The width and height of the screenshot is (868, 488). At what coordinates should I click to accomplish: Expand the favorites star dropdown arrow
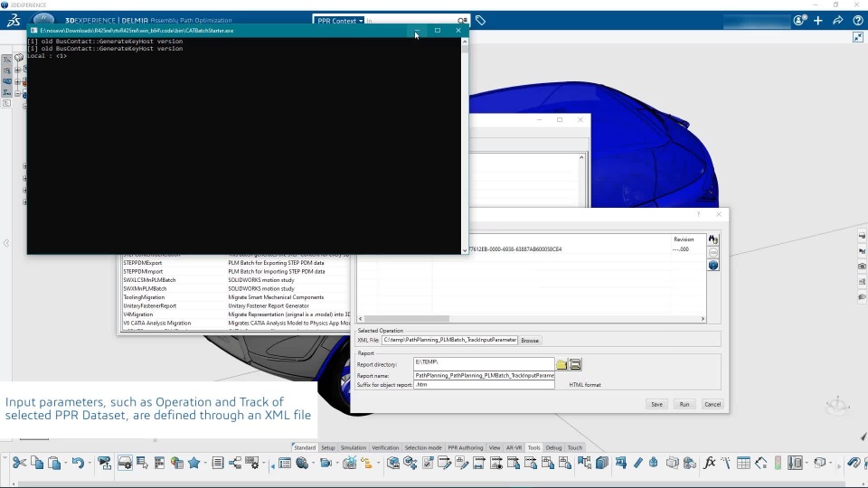pyautogui.click(x=205, y=463)
